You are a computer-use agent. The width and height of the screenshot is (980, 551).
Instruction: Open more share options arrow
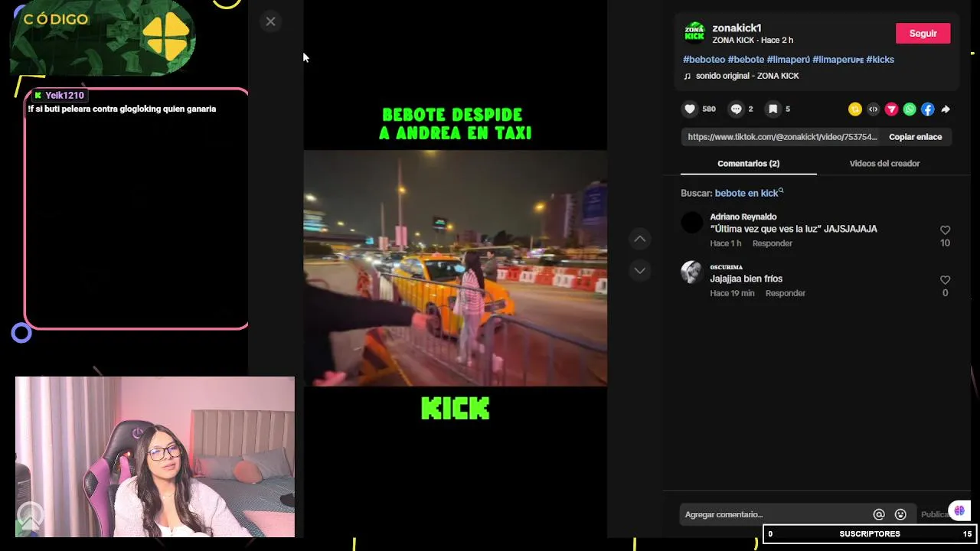click(x=946, y=109)
